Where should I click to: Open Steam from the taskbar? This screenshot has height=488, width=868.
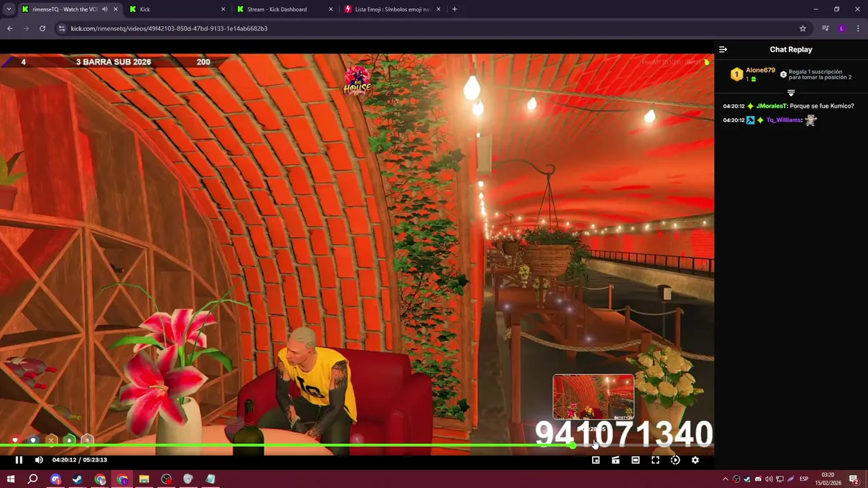point(77,479)
